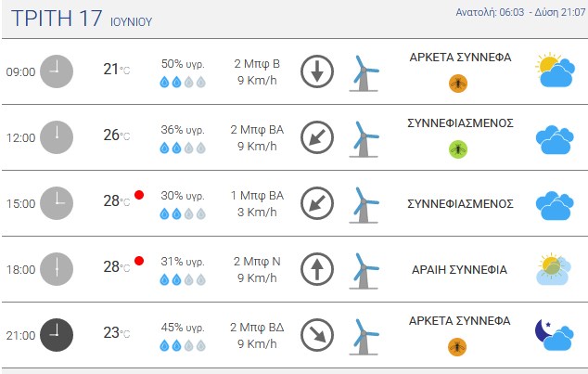Click the moon-and-cloud icon at 21:00
The height and width of the screenshot is (374, 588).
(555, 334)
